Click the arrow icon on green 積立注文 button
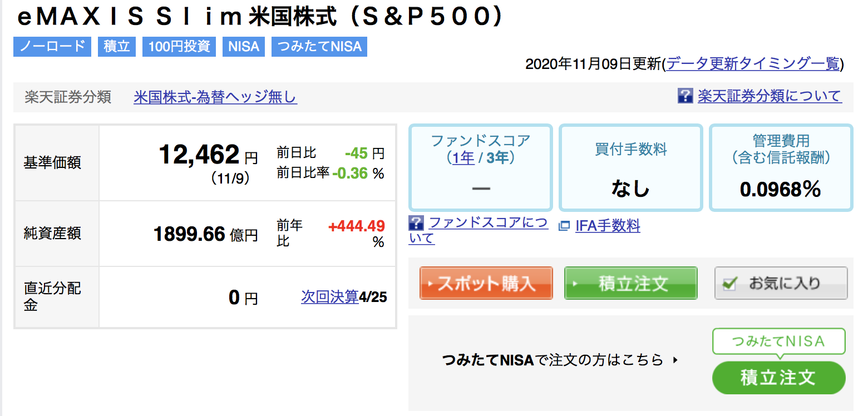This screenshot has height=416, width=868. pos(575,284)
